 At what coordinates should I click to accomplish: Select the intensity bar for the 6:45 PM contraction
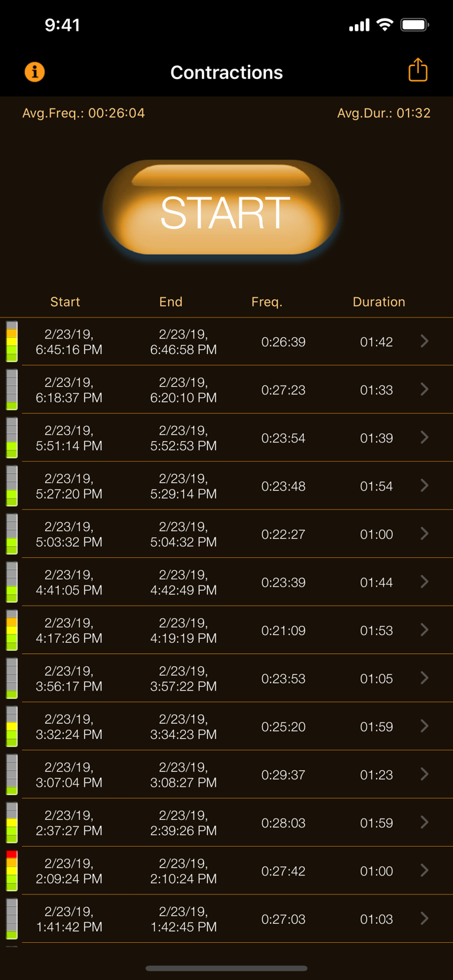[x=11, y=341]
